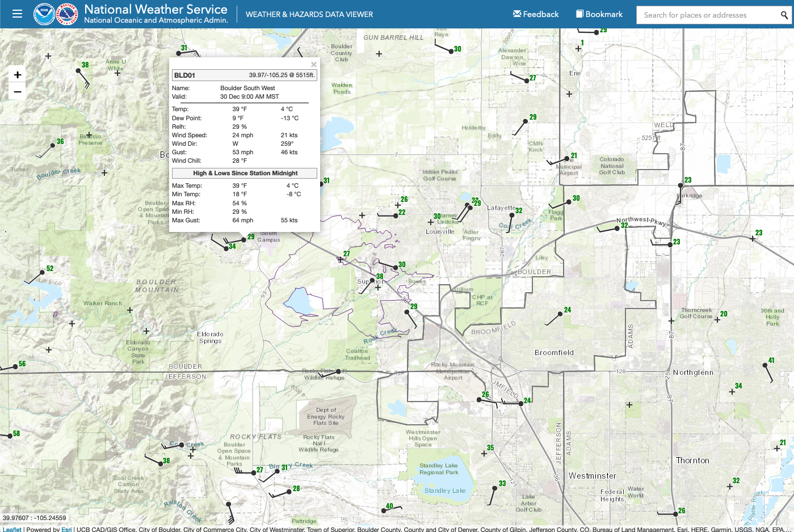Screen dimensions: 794x532
Task: Open the hamburger menu in the header
Action: (x=17, y=14)
